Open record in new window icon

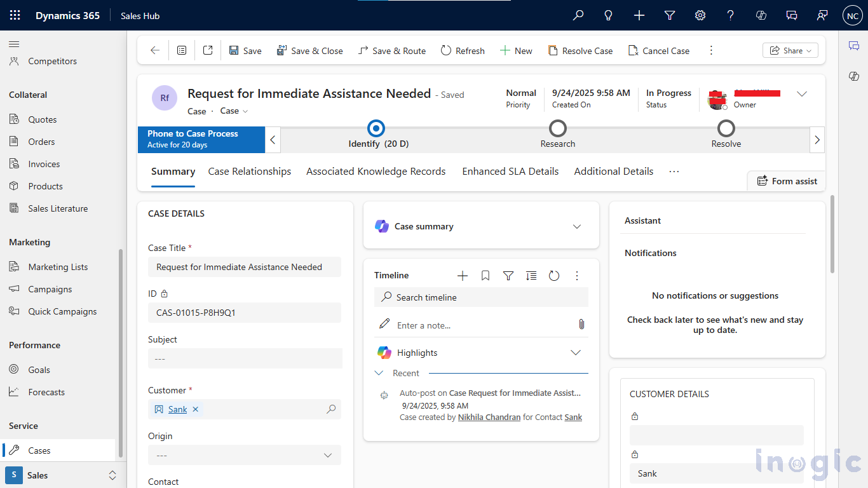click(208, 51)
